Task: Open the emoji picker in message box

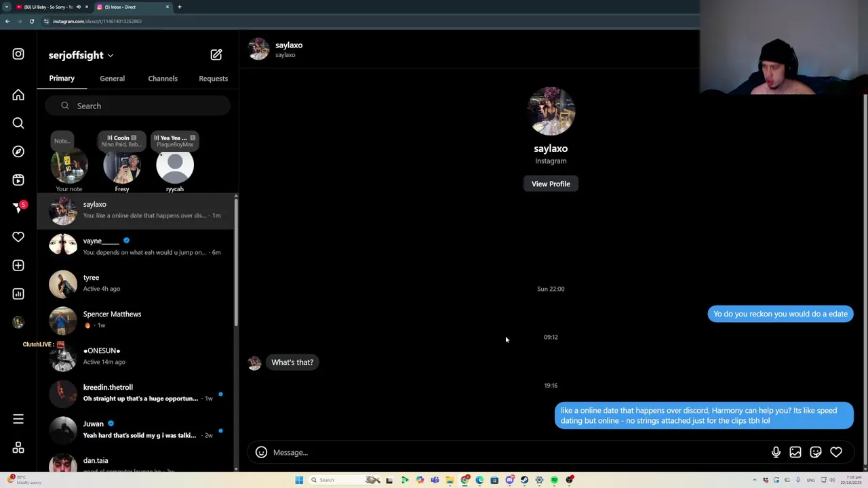Action: (x=261, y=452)
